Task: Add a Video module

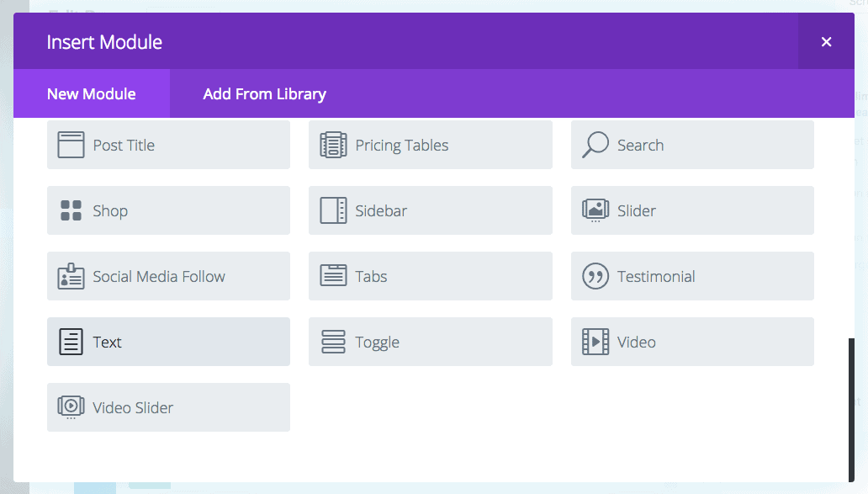Action: (x=692, y=342)
